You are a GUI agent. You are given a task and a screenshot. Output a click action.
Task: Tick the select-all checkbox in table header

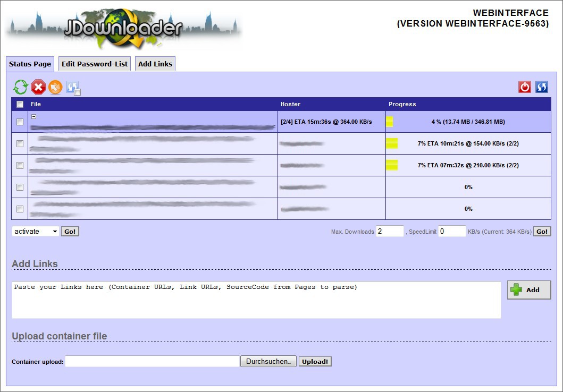coord(20,105)
